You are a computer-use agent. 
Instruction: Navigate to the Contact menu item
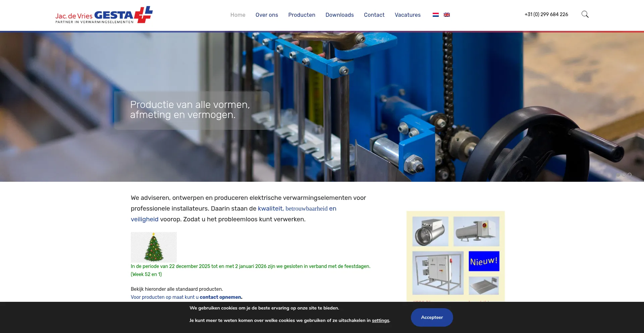374,15
